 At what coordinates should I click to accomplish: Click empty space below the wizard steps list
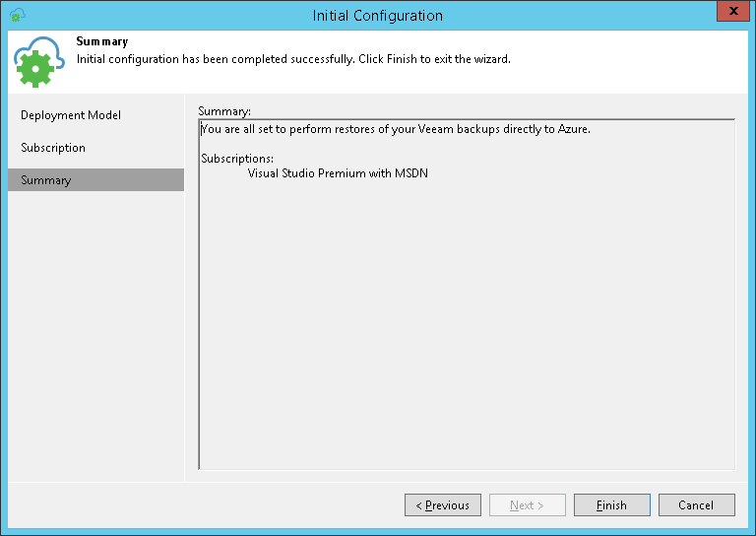point(95,335)
